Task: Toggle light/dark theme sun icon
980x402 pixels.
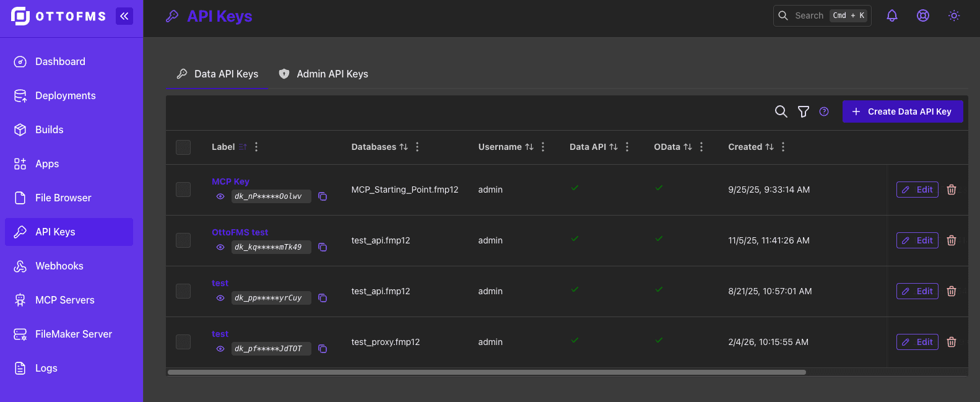Action: 954,15
